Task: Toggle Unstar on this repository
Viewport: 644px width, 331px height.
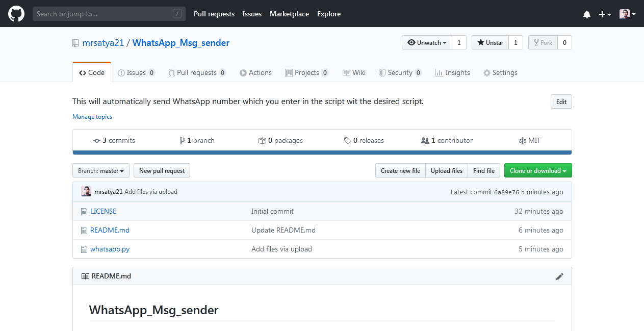Action: tap(490, 43)
